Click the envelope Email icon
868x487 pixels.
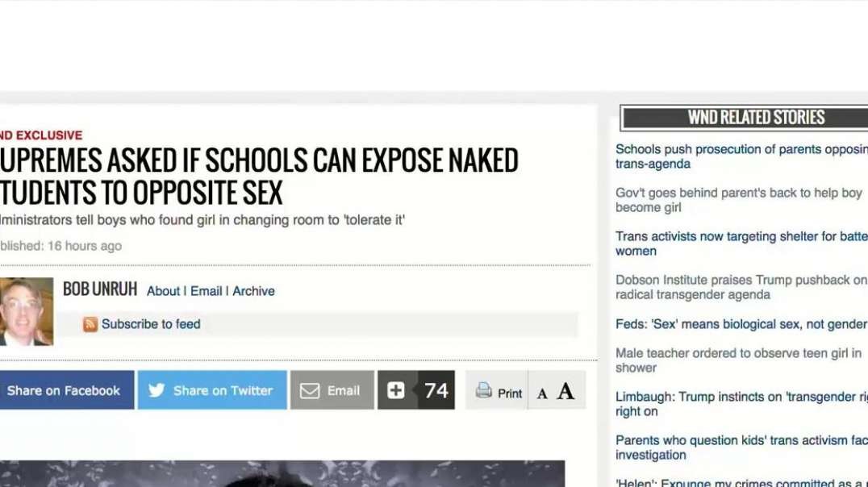[310, 391]
